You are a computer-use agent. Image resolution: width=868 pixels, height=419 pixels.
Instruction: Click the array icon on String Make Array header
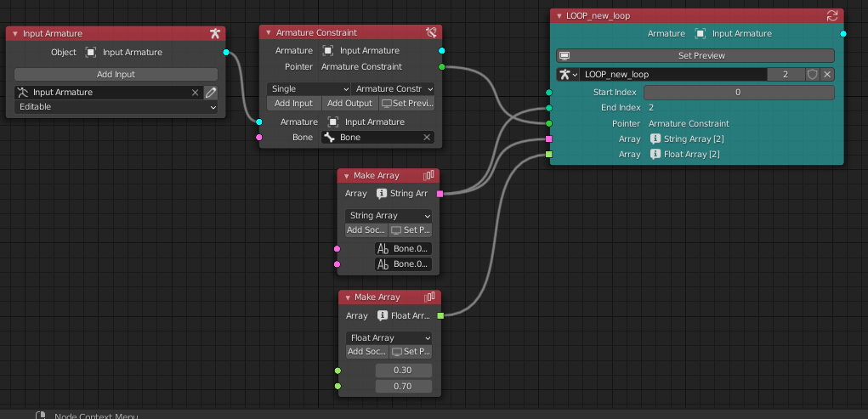429,175
